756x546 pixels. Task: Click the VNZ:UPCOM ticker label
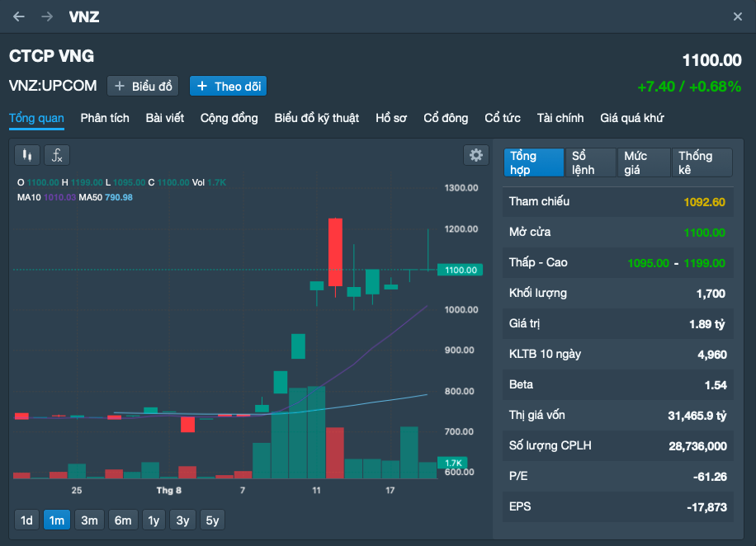(53, 86)
